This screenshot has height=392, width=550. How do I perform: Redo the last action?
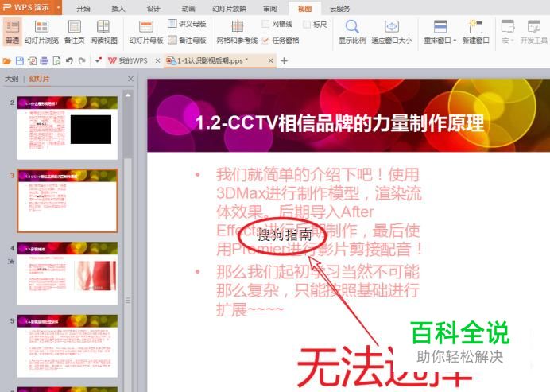82,61
